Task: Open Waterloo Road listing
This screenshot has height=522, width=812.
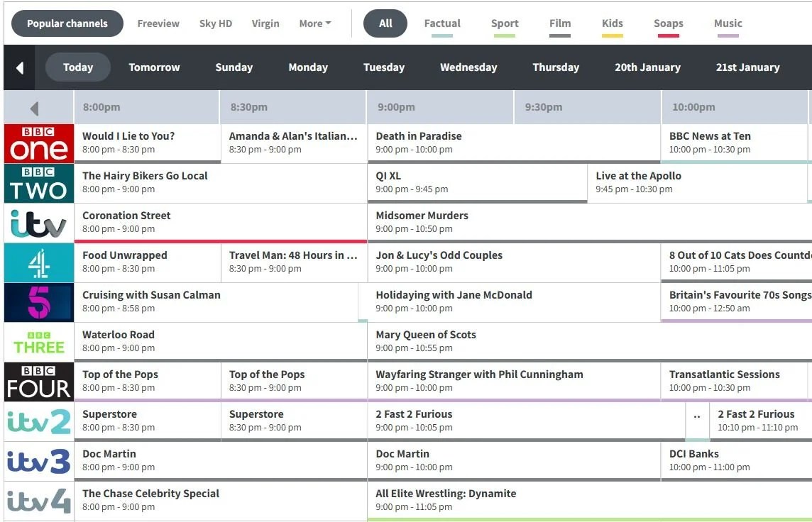Action: pyautogui.click(x=221, y=342)
